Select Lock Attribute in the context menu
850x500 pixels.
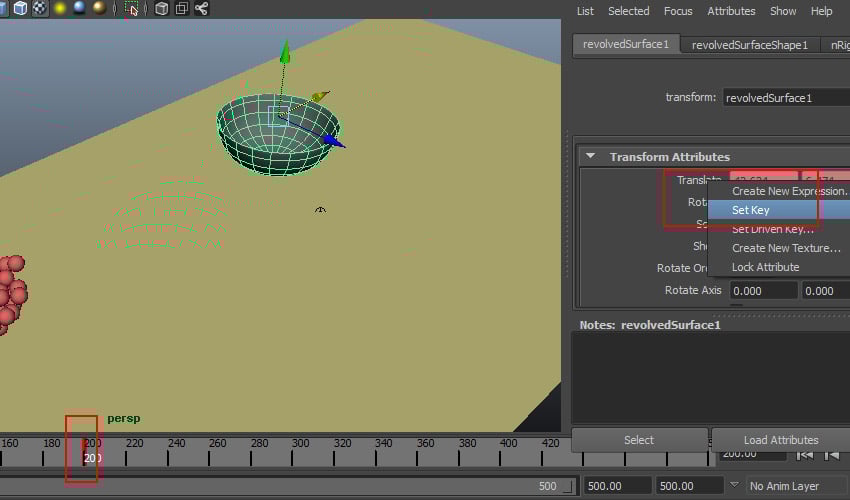click(x=765, y=267)
